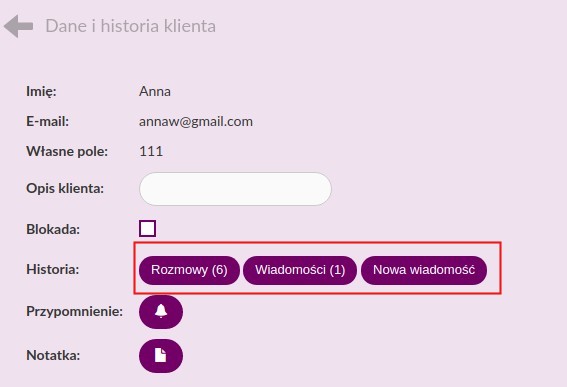
Task: Focus the Opis klienta input field
Action: 235,189
